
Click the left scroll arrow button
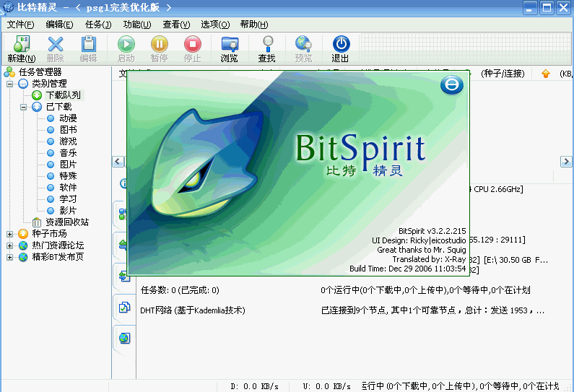pyautogui.click(x=118, y=161)
